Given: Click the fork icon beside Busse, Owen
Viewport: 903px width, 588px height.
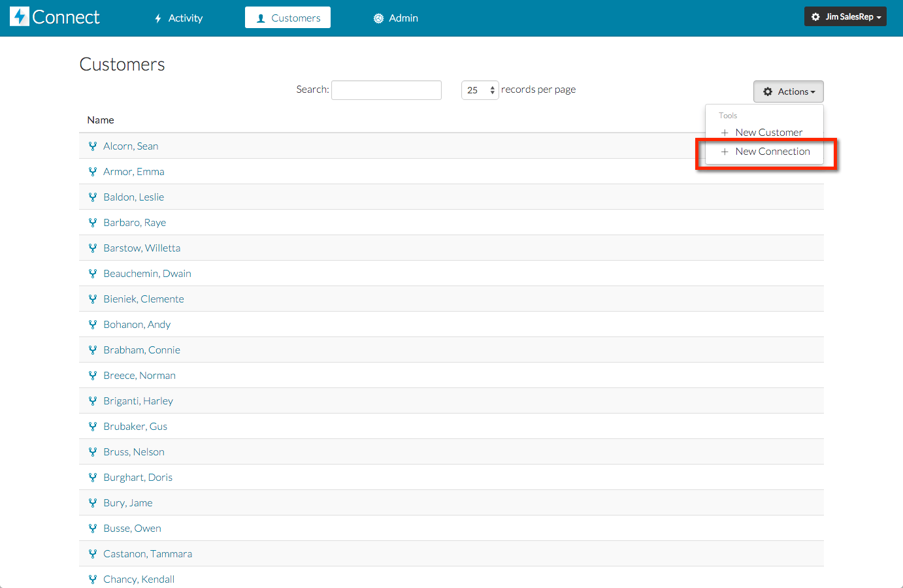Looking at the screenshot, I should (93, 529).
